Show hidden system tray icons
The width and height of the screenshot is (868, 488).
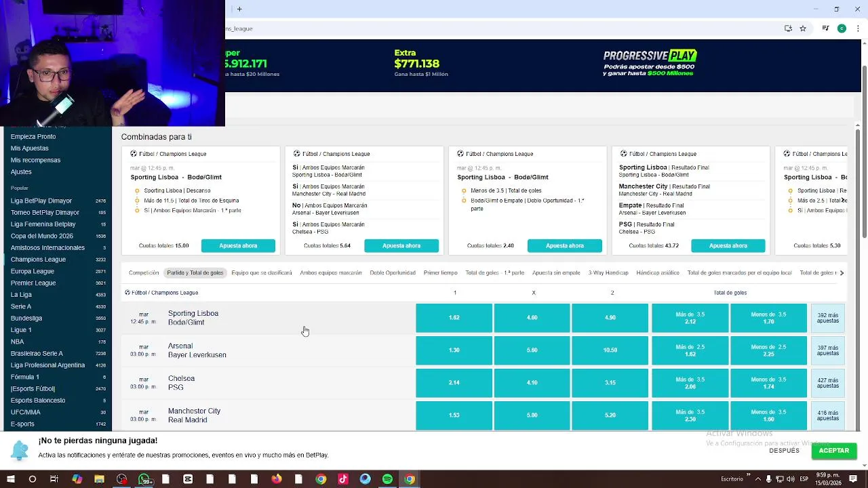[x=758, y=479]
